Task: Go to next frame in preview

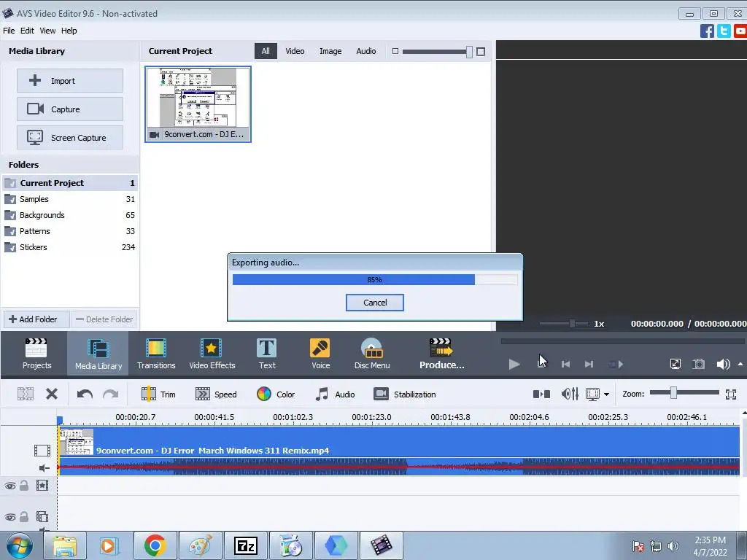Action: (589, 365)
